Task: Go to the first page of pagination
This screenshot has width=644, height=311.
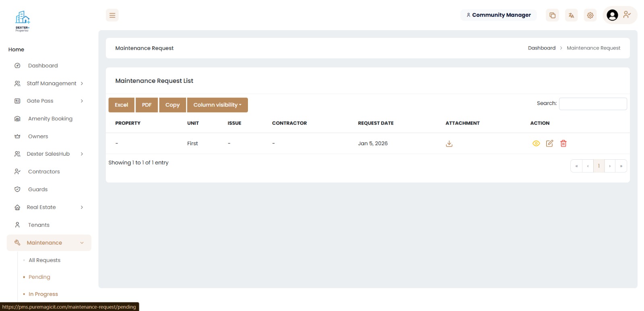Action: click(576, 166)
